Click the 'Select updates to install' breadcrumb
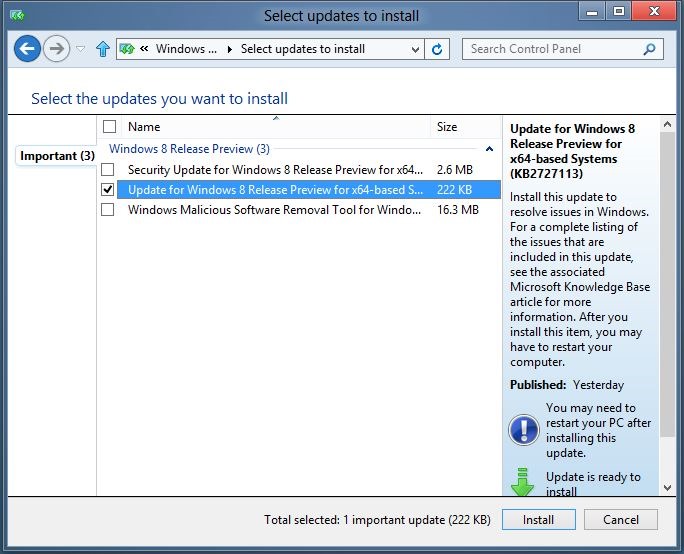The height and width of the screenshot is (554, 684). coord(303,49)
